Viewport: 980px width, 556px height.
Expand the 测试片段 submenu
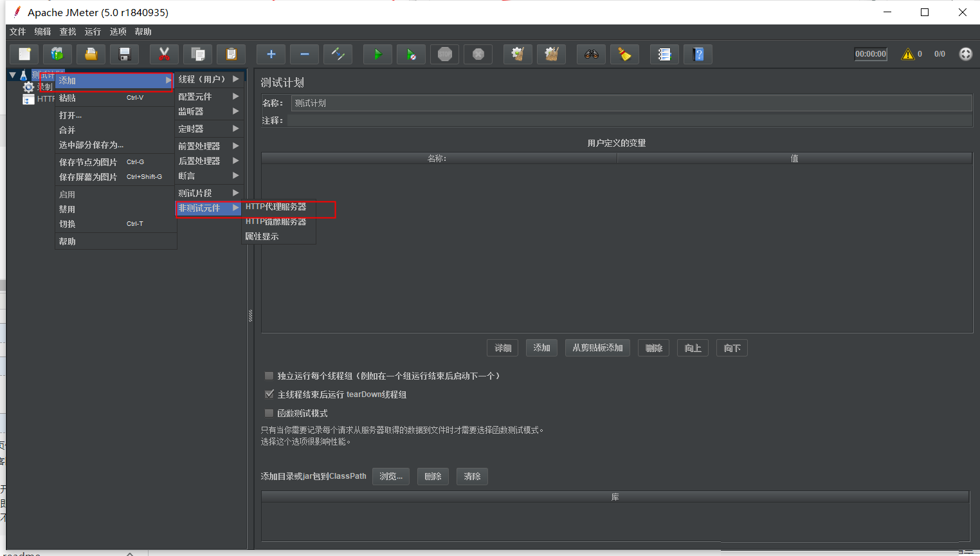(208, 193)
